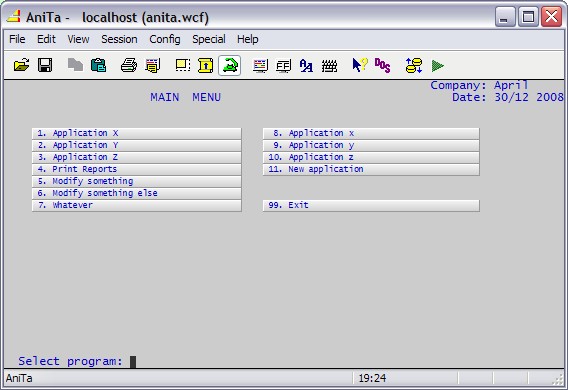Click the yellow scroll history icon
Image resolution: width=568 pixels, height=390 pixels.
coord(205,66)
